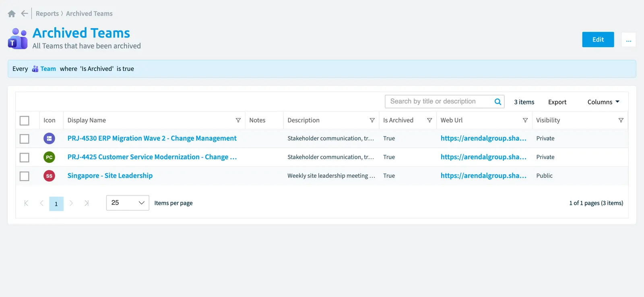Screen dimensions: 644x297
Task: Select the PRJ-4530 ERP Migration row checkbox
Action: (25, 139)
